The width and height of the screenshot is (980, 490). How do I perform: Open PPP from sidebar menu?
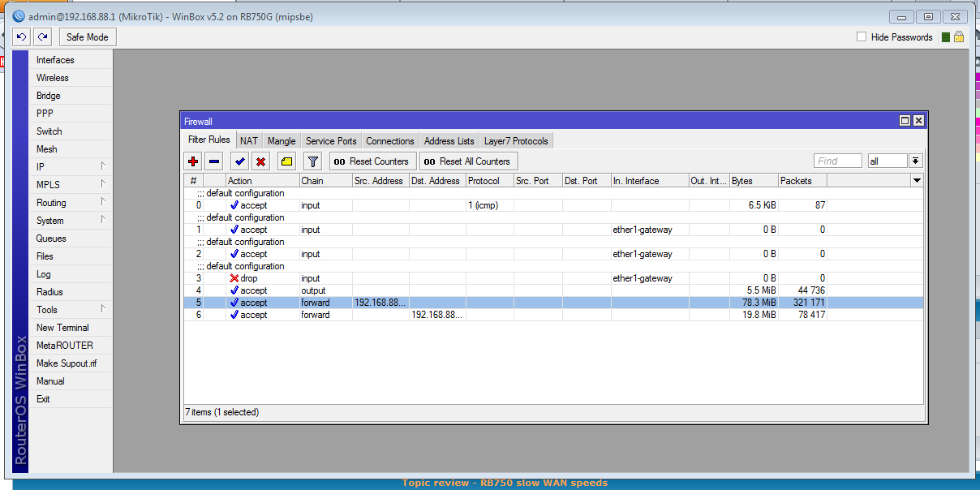pyautogui.click(x=71, y=113)
